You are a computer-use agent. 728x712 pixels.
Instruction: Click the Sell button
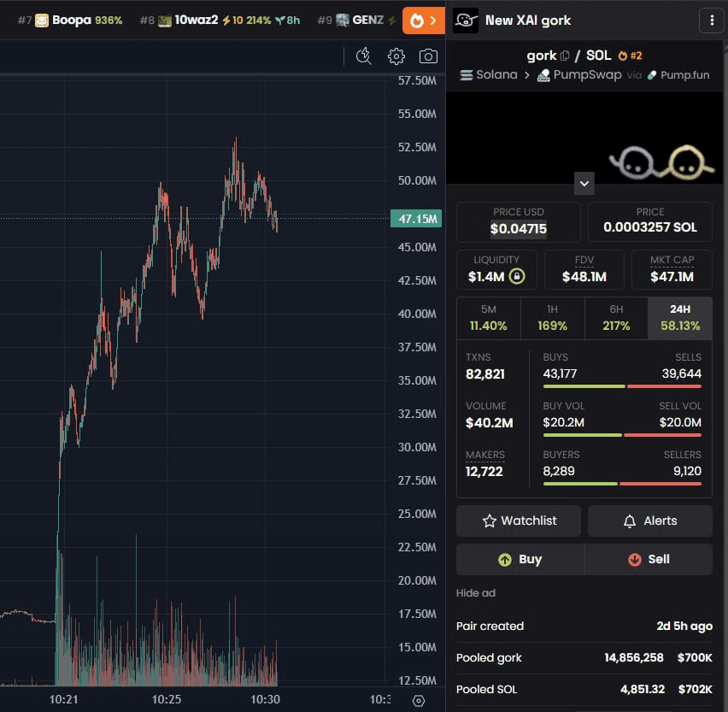point(649,559)
